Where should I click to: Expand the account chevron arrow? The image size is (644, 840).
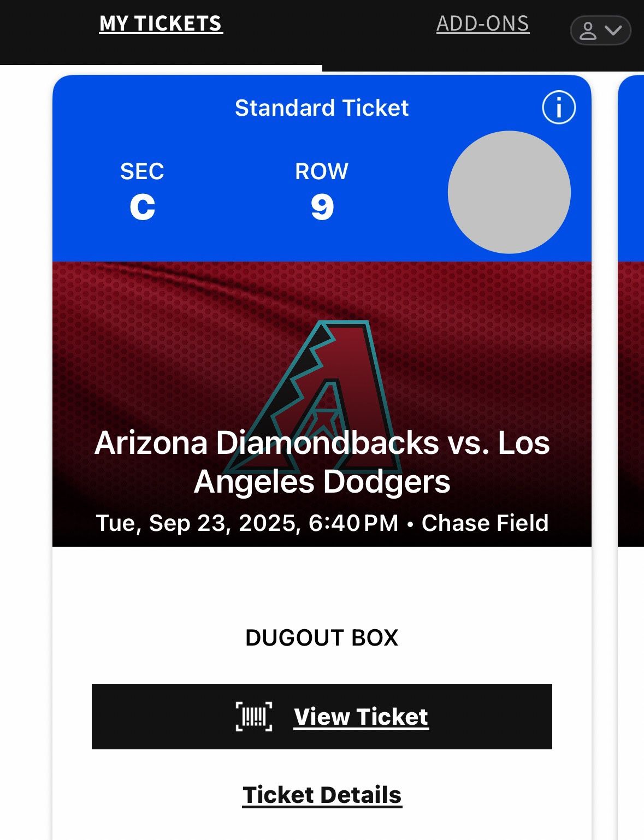coord(613,30)
